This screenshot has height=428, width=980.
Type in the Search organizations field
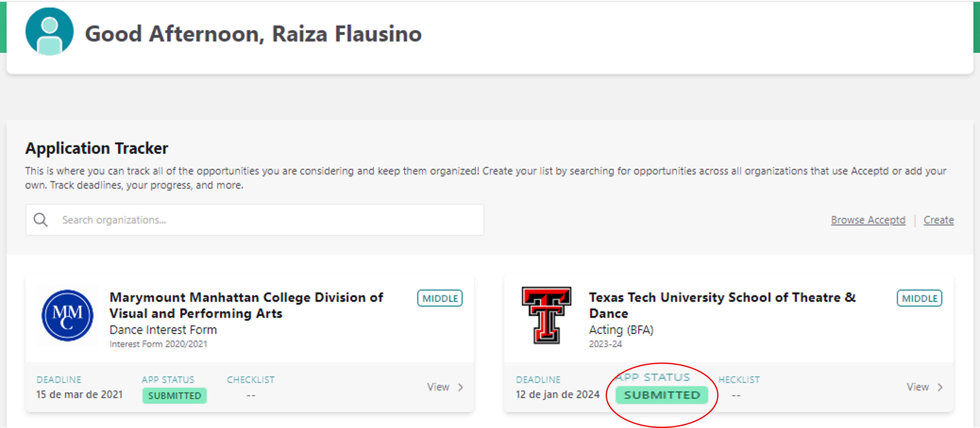[266, 220]
